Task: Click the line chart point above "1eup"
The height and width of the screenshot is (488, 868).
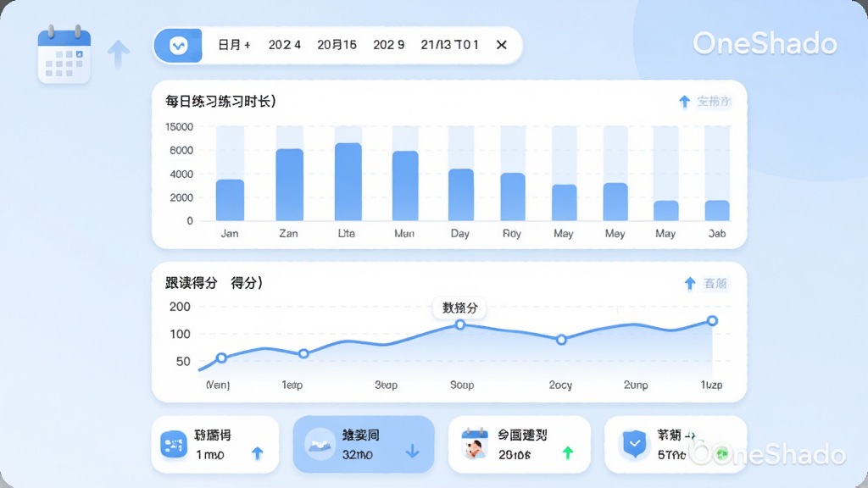Action: tap(303, 353)
